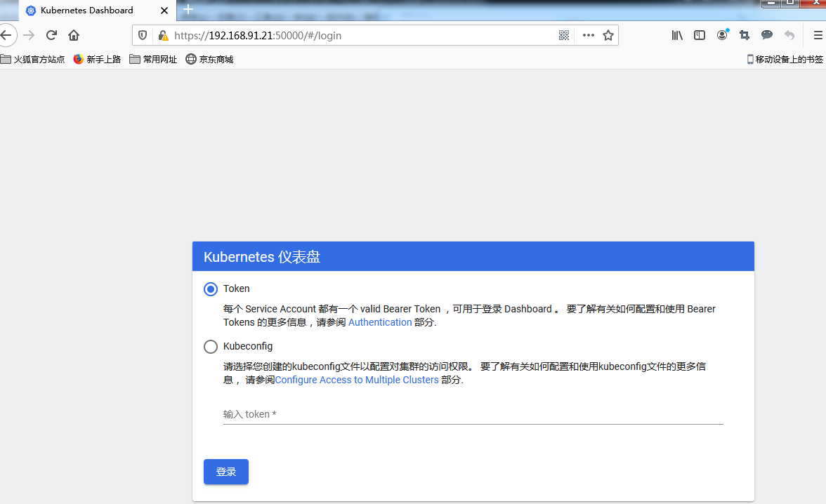Select the Token radio button
Viewport: 826px width, 504px height.
(x=211, y=289)
